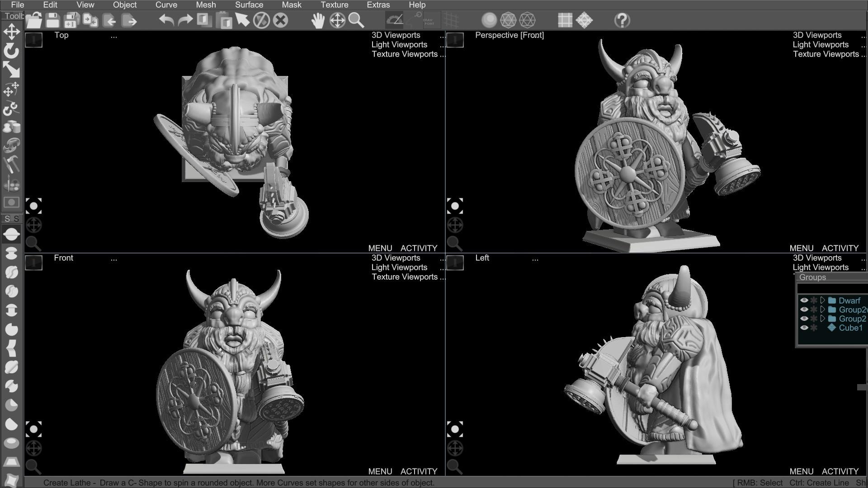This screenshot has height=488, width=868.
Task: Toggle visibility of Cube1
Action: click(x=804, y=328)
